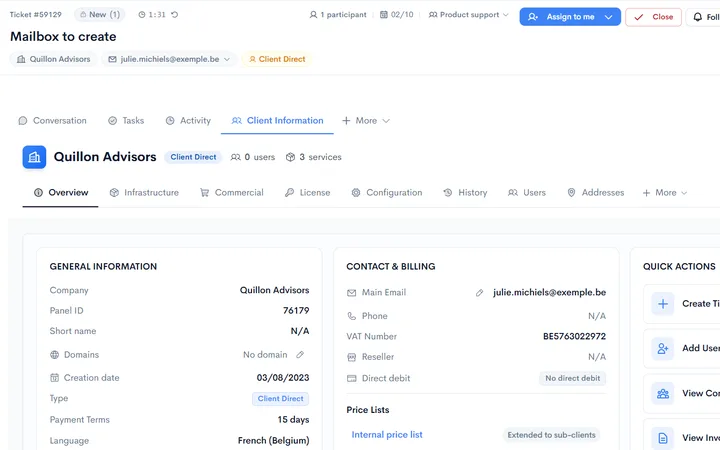Select the Panel ID value 76179
Screen dimensions: 720x450
[x=296, y=310]
